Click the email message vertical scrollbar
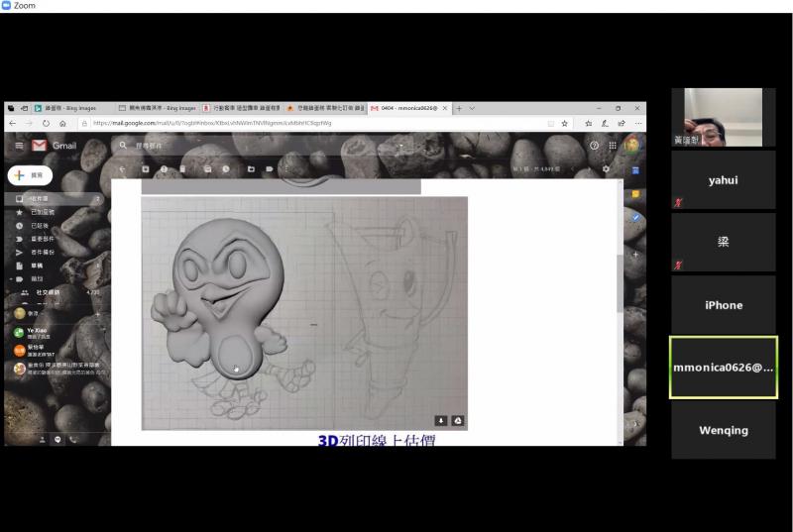Screen dimensions: 793x532 tap(621, 287)
